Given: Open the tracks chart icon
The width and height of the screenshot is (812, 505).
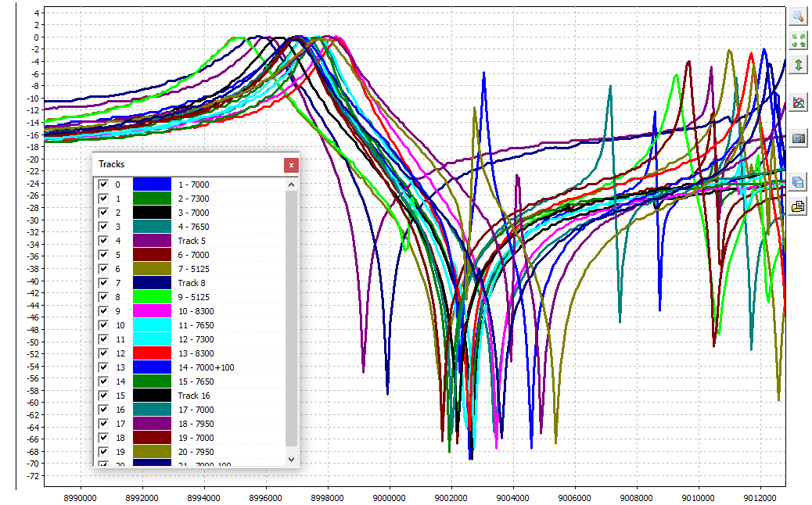Looking at the screenshot, I should pyautogui.click(x=798, y=102).
